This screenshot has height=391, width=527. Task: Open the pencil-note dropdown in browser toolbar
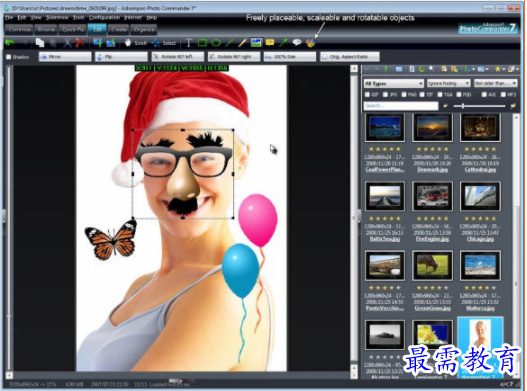coord(512,69)
